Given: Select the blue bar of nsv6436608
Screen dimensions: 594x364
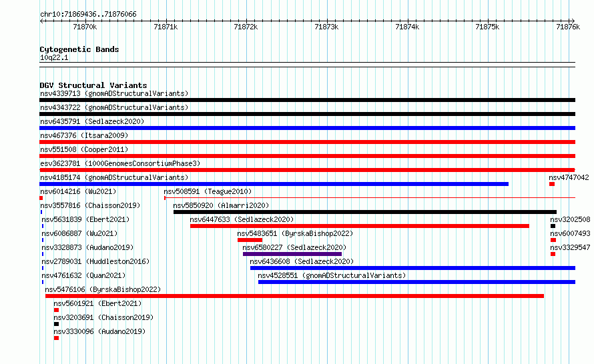Looking at the screenshot, I should (413, 268).
